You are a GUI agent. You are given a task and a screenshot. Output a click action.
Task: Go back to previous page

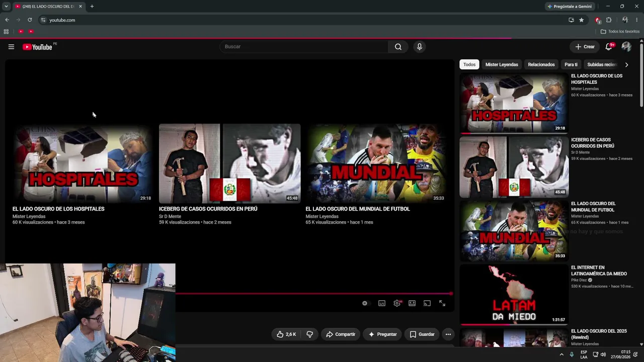click(7, 20)
